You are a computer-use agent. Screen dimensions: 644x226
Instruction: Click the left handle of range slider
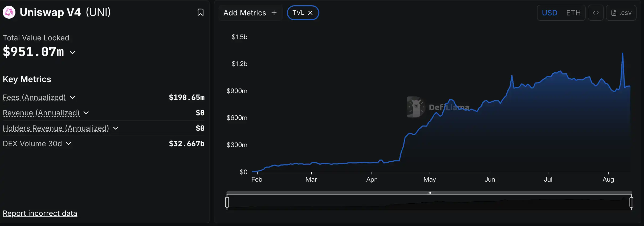pyautogui.click(x=227, y=202)
